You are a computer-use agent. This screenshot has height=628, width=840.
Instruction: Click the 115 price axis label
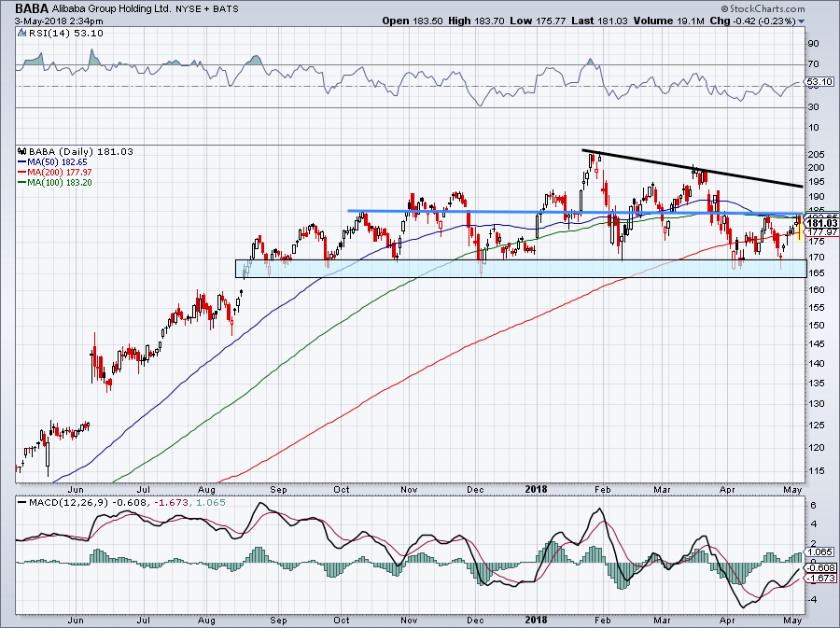tap(817, 471)
